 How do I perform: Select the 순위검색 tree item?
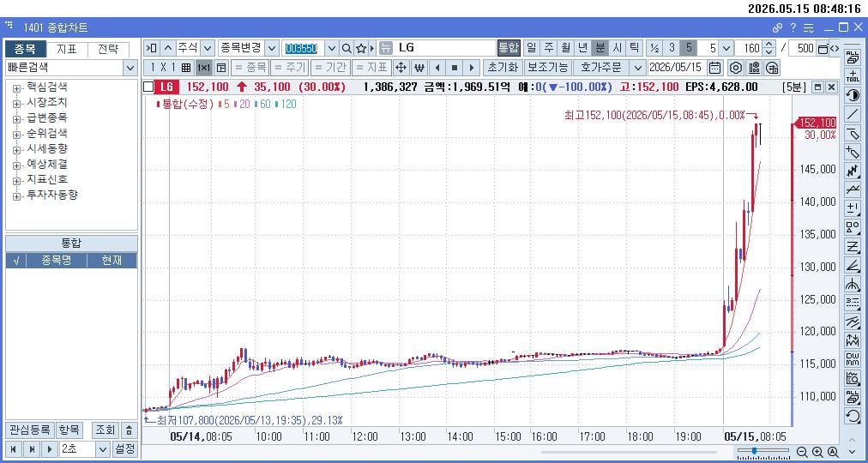point(47,133)
